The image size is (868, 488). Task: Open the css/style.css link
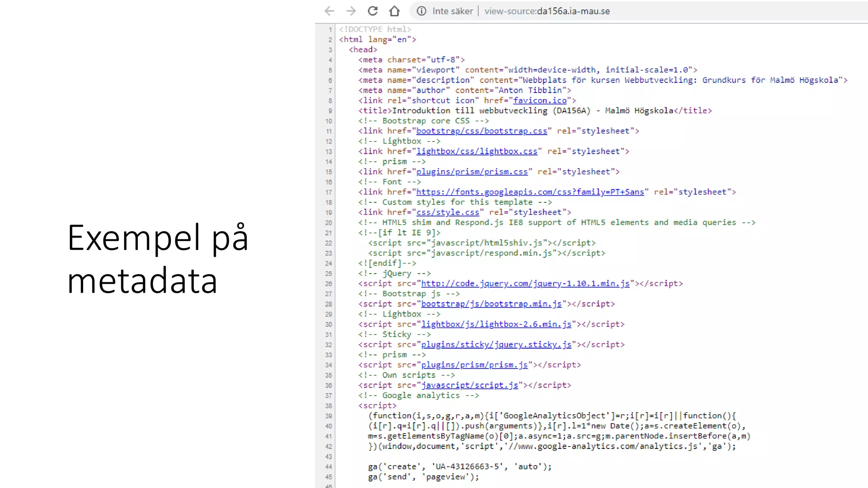coord(448,212)
